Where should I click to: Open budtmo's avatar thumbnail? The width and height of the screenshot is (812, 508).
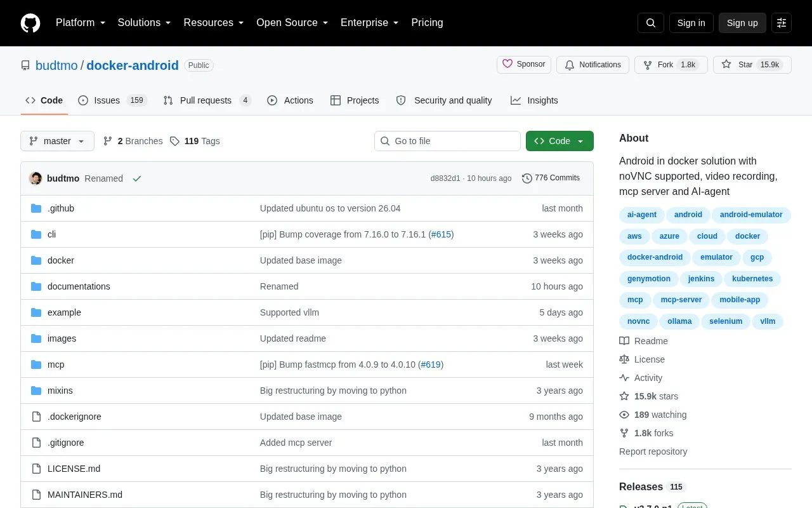(x=36, y=178)
